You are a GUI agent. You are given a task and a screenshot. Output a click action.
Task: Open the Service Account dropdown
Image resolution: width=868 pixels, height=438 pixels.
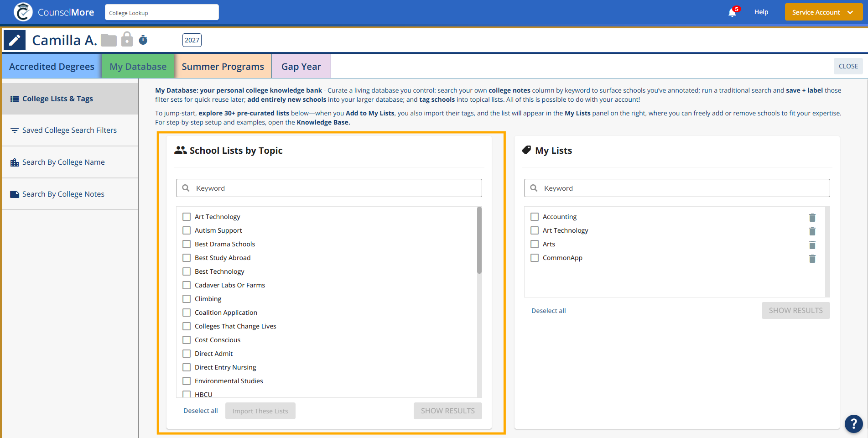(x=823, y=12)
